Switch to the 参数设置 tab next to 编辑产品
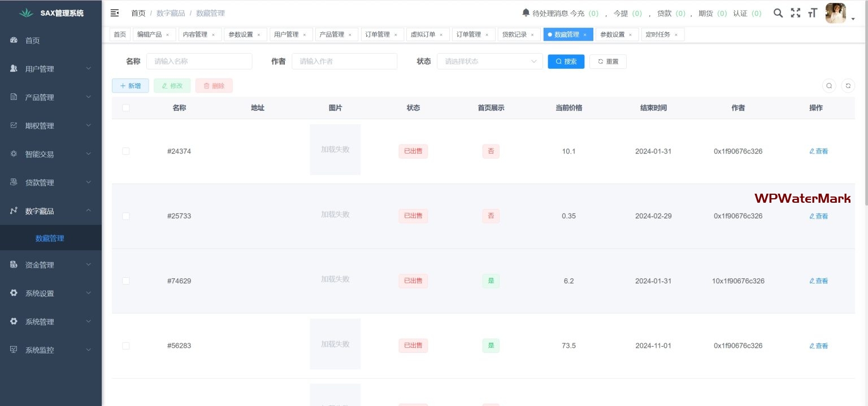 245,34
